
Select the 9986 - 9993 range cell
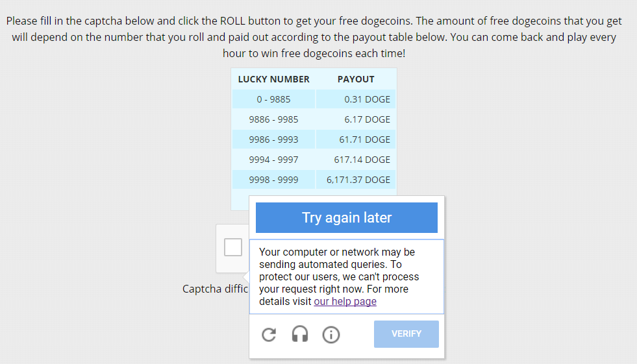tap(274, 140)
